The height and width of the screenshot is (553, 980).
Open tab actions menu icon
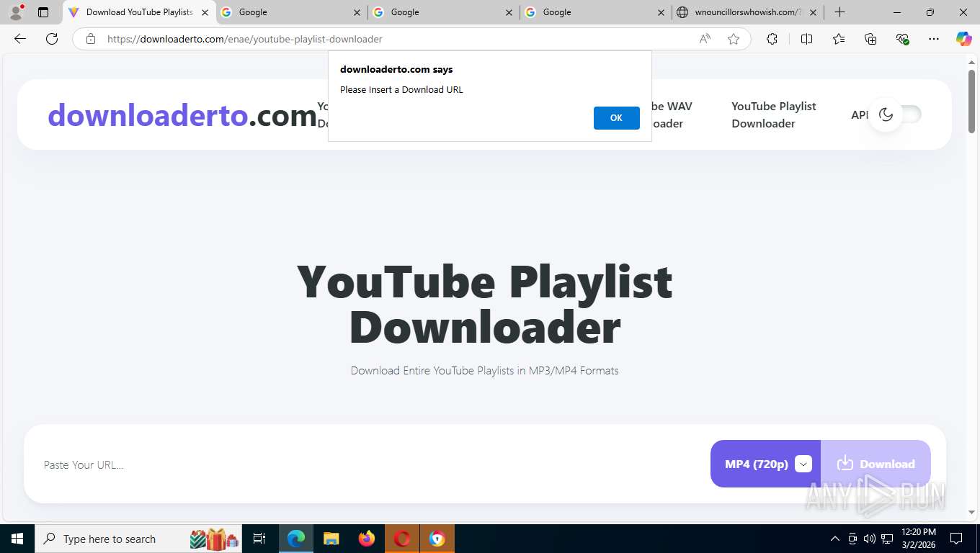click(43, 12)
